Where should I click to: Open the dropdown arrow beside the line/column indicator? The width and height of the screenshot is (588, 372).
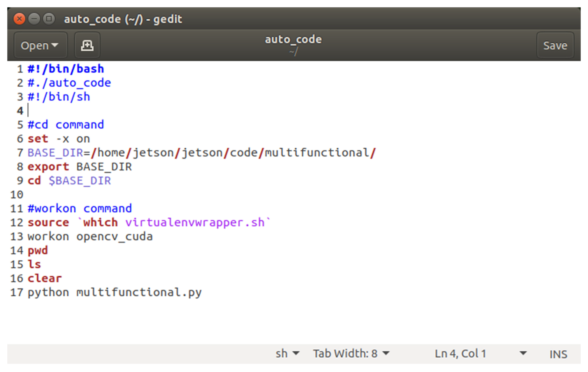pyautogui.click(x=523, y=353)
